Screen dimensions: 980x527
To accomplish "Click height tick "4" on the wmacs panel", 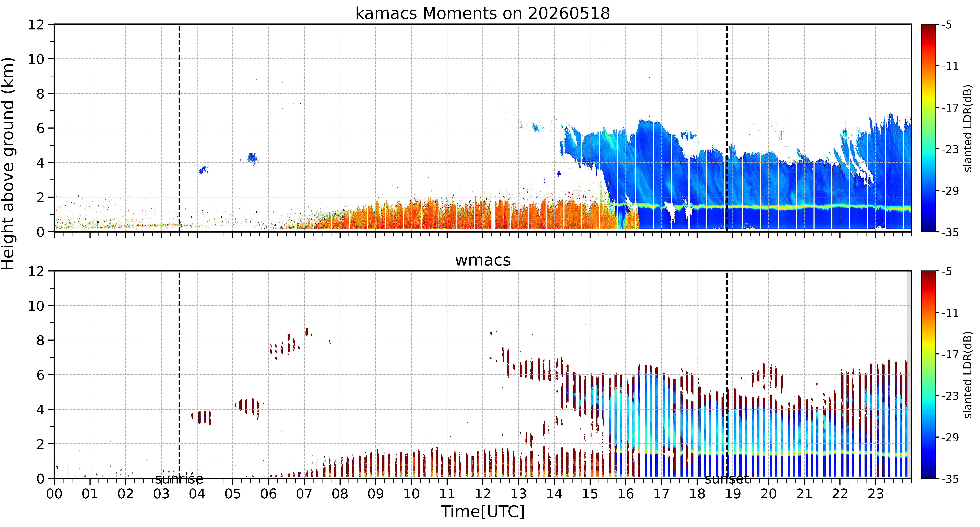I will click(40, 409).
